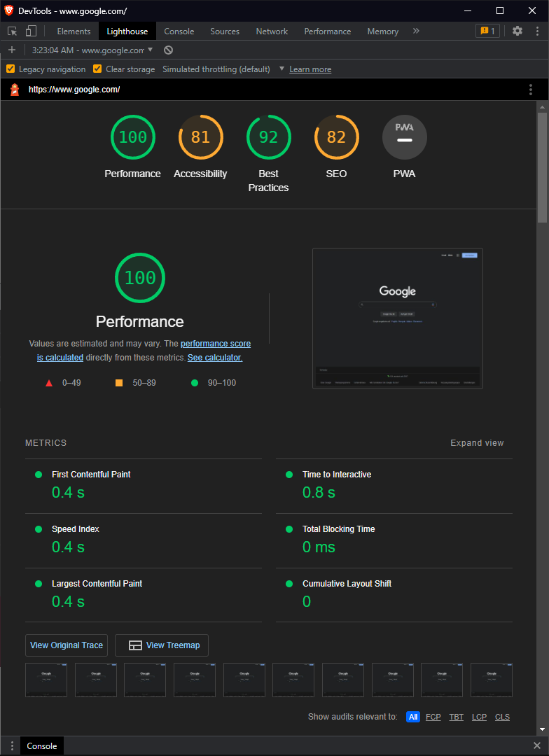Click the View Treemap button

(162, 645)
